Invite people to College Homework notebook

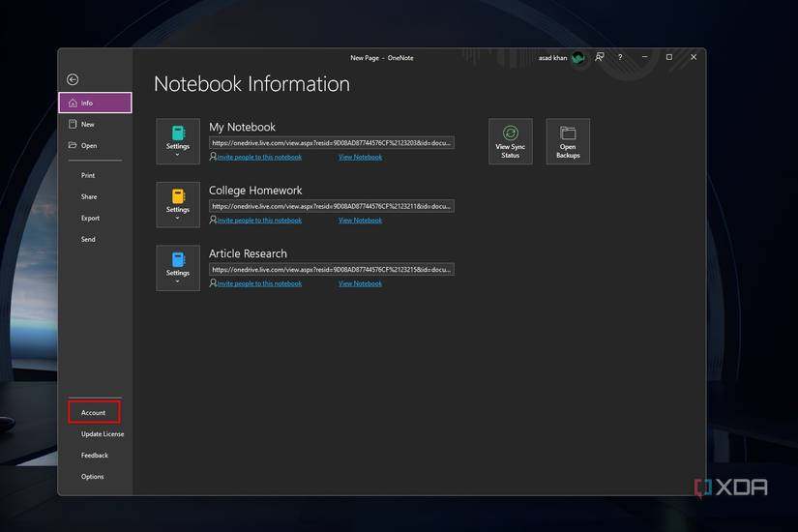click(259, 221)
